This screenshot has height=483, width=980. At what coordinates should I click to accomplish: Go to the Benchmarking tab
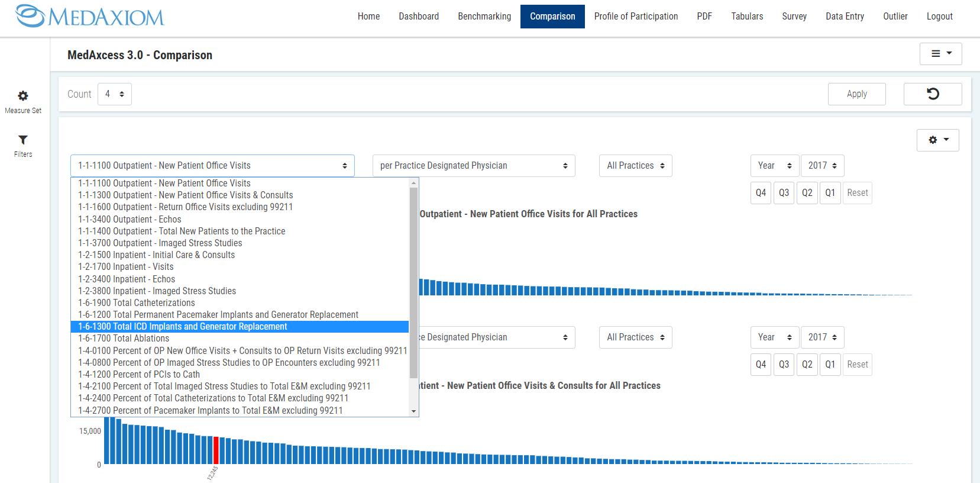(484, 17)
